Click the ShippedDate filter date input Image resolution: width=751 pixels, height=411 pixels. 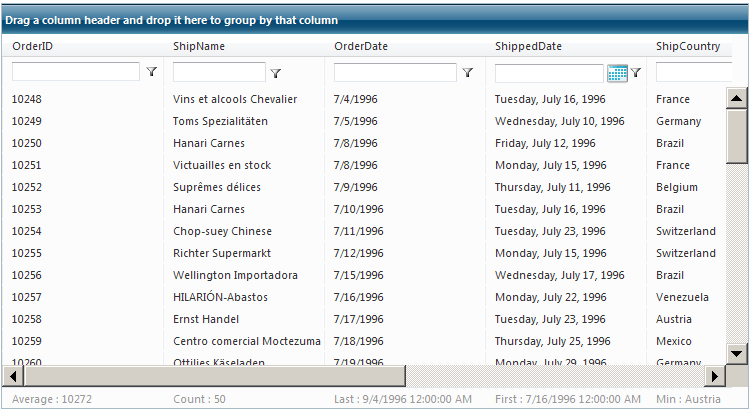549,72
